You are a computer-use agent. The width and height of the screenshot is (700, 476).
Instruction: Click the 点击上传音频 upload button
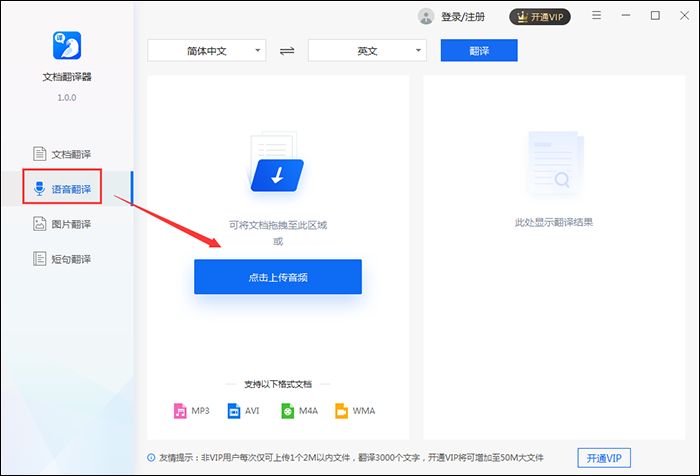coord(277,277)
